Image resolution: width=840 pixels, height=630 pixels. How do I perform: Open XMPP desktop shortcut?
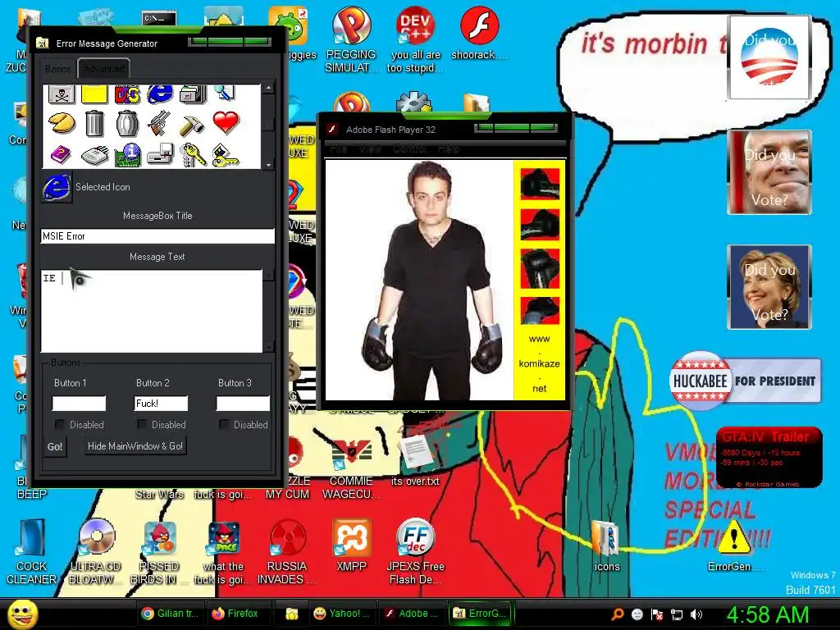point(351,545)
